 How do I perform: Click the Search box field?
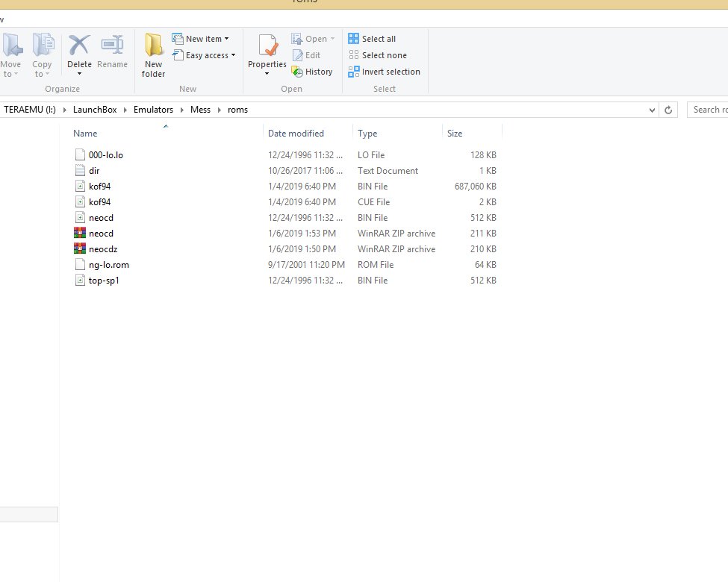pyautogui.click(x=709, y=110)
